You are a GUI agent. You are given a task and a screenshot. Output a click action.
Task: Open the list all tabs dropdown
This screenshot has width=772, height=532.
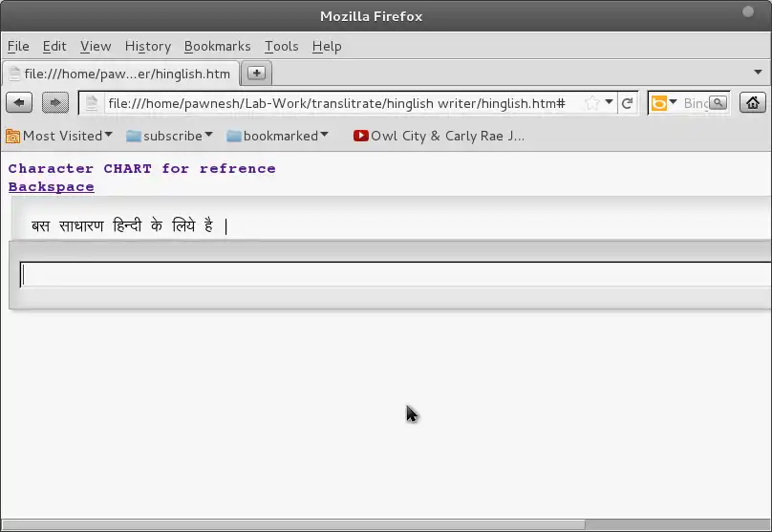pos(759,73)
